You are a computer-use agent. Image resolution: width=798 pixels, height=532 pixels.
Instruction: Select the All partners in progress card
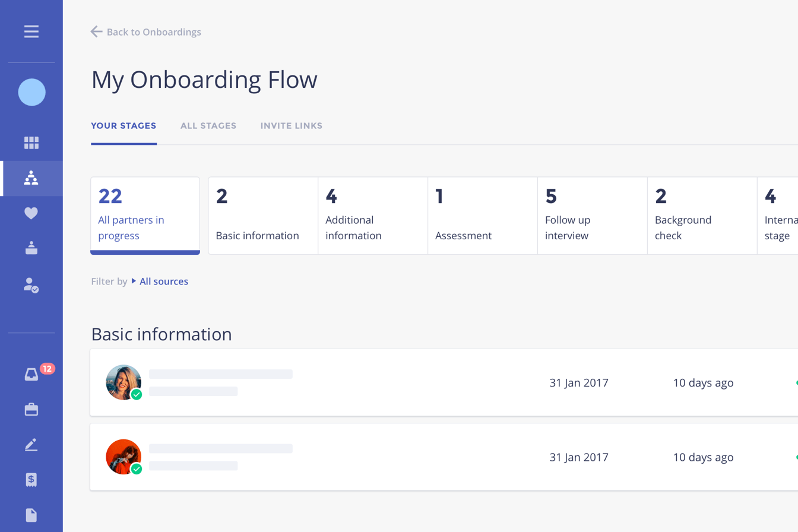(145, 216)
